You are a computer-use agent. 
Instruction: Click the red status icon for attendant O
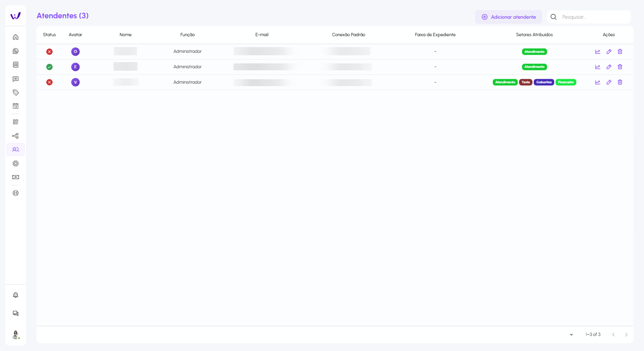pyautogui.click(x=49, y=52)
